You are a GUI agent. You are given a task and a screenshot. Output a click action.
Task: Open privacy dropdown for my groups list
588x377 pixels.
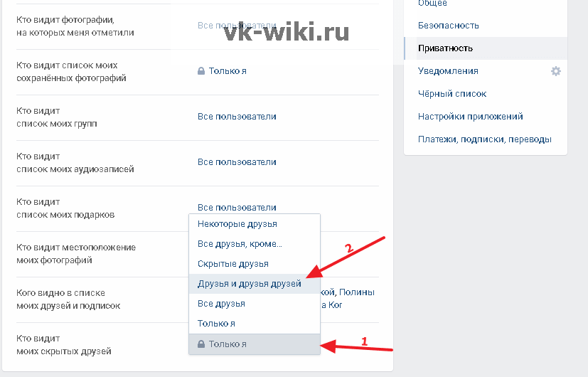pos(237,116)
